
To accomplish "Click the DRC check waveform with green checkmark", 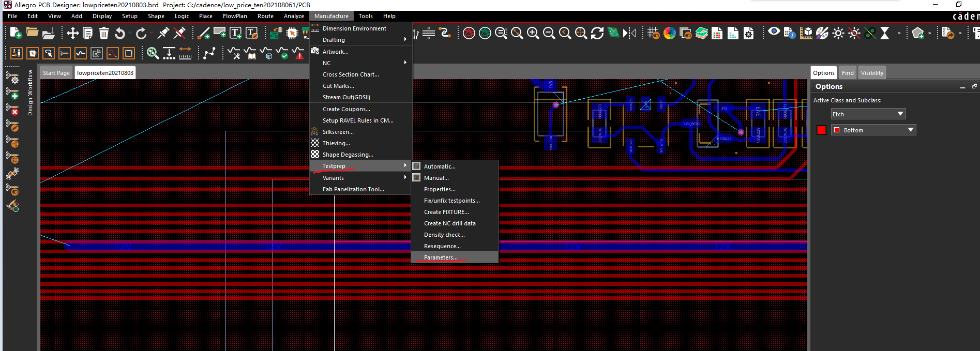I will click(282, 53).
